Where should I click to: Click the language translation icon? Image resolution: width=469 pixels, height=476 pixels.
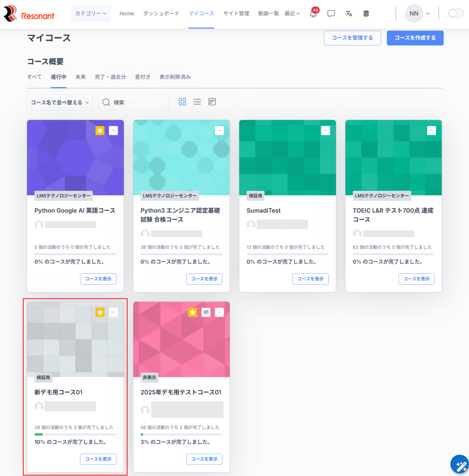349,13
